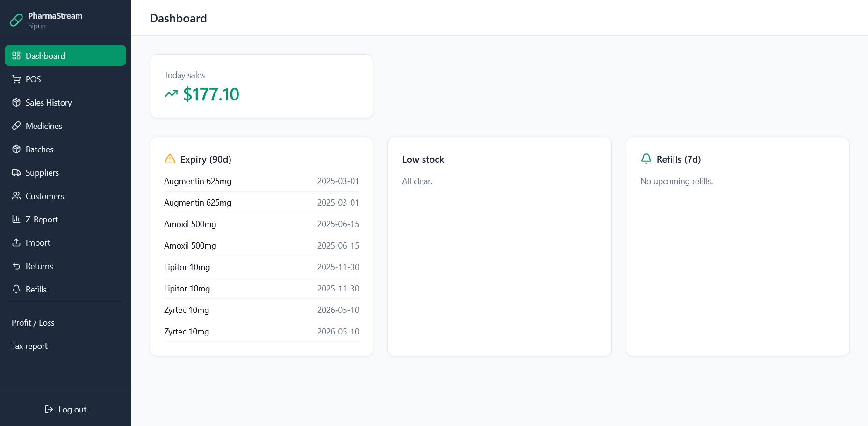Click the $177.10 today sales amount
Screen dimensions: 868x426
[211, 95]
